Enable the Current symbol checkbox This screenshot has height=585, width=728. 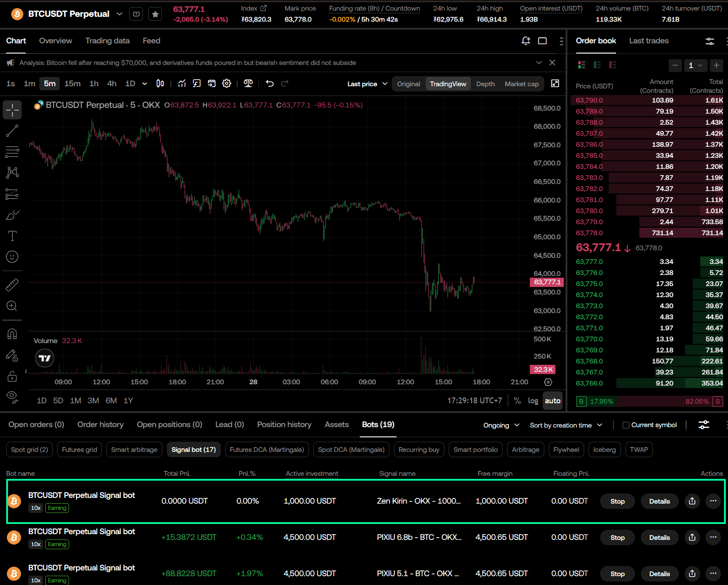coord(626,425)
